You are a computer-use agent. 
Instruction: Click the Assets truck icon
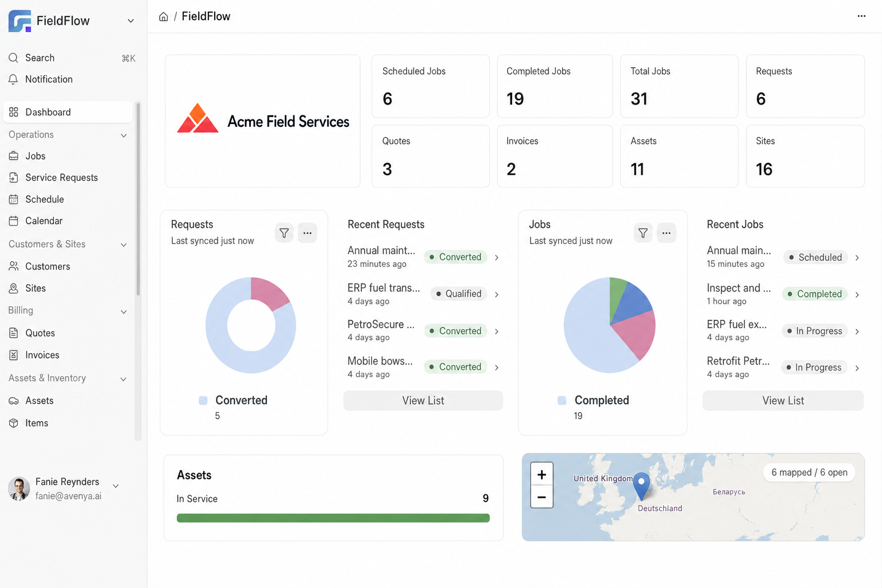13,401
